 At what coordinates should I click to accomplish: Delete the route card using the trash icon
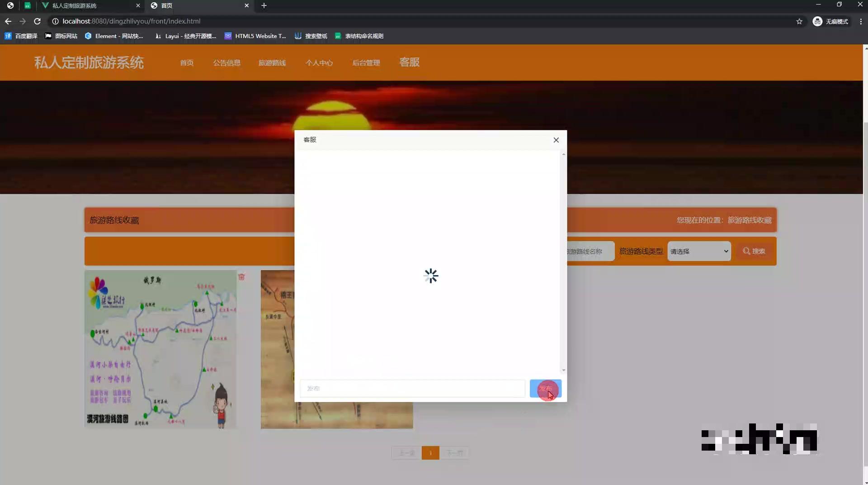(242, 277)
